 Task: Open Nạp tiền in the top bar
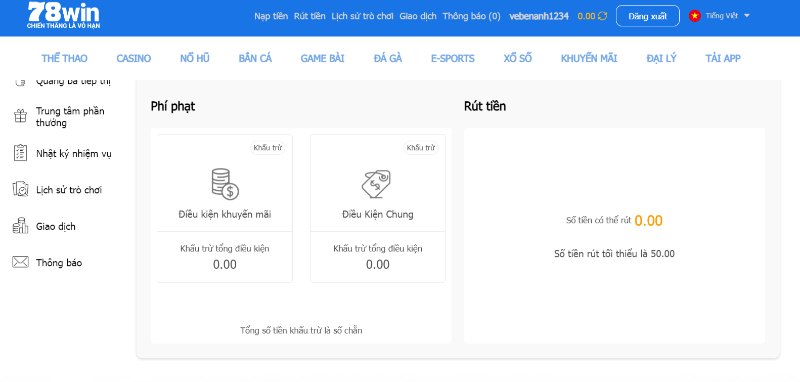271,16
